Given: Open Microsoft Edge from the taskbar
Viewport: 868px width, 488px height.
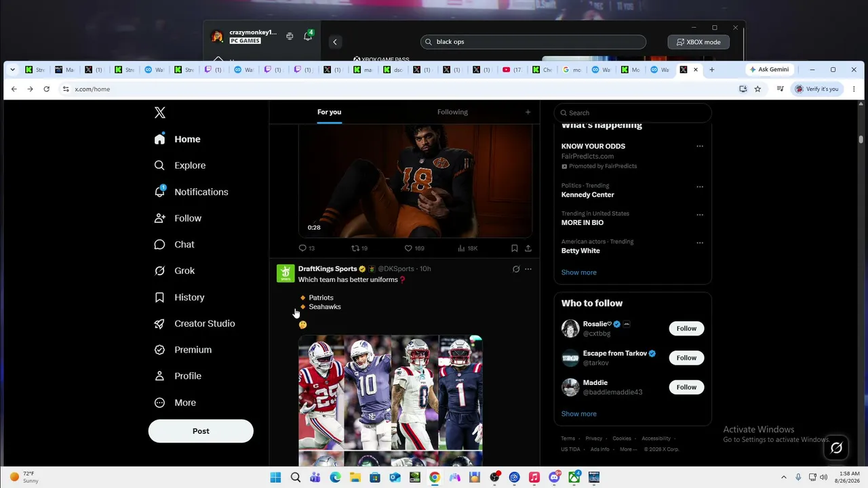Looking at the screenshot, I should [335, 477].
